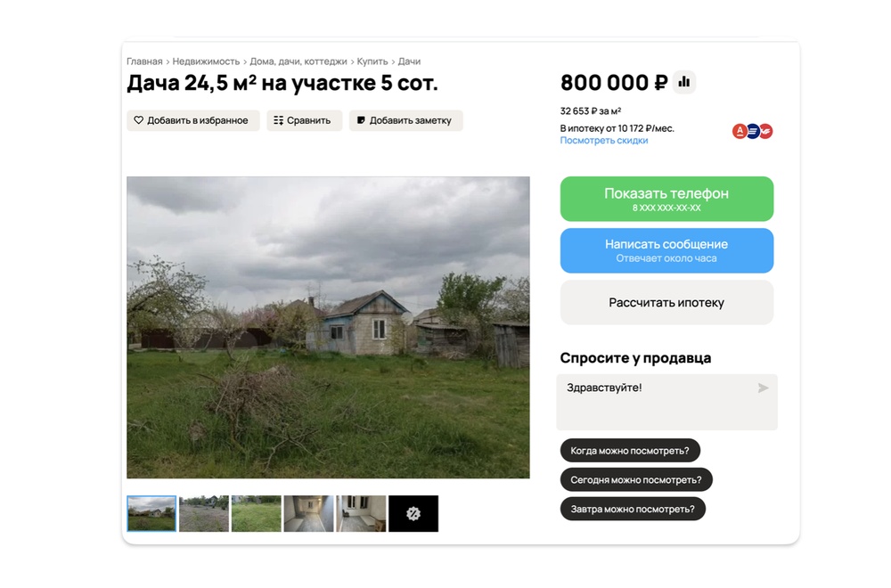This screenshot has width=891, height=588.
Task: Send the message with the arrow icon
Action: 764,388
